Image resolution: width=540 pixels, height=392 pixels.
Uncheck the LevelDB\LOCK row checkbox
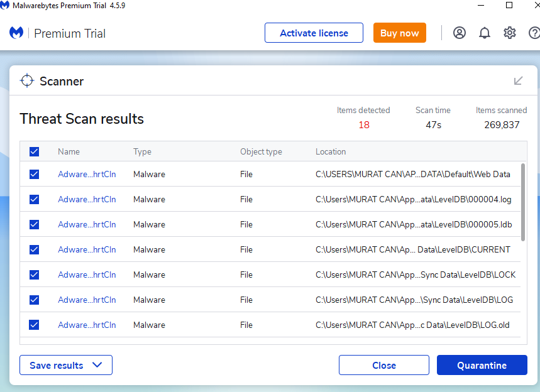click(34, 275)
